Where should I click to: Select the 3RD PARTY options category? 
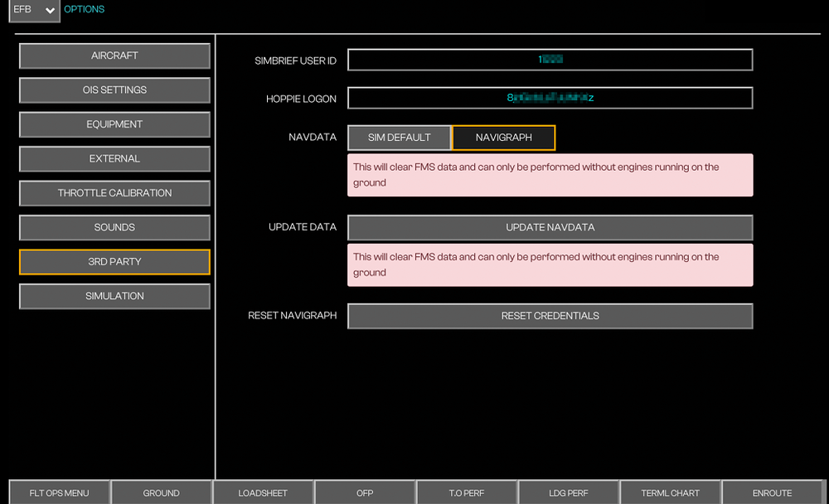pos(114,262)
